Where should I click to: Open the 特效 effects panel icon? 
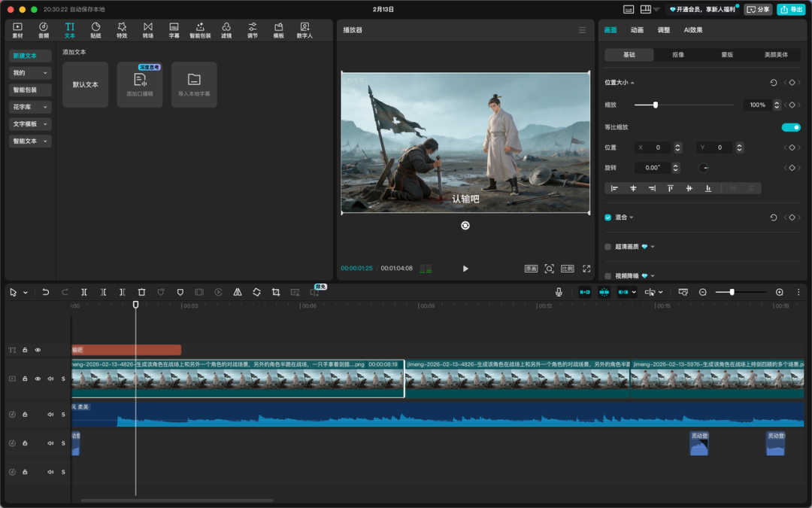pos(122,30)
